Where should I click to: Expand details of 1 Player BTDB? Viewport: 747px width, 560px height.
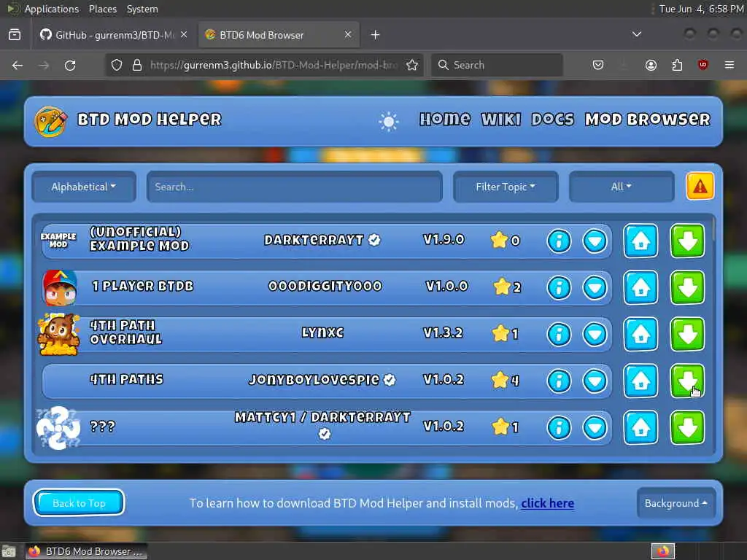click(595, 287)
